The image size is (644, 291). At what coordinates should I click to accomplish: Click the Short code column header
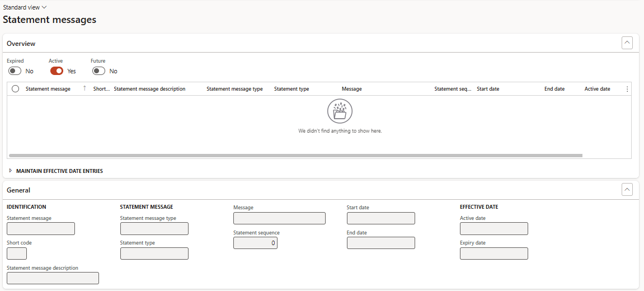[x=101, y=89]
